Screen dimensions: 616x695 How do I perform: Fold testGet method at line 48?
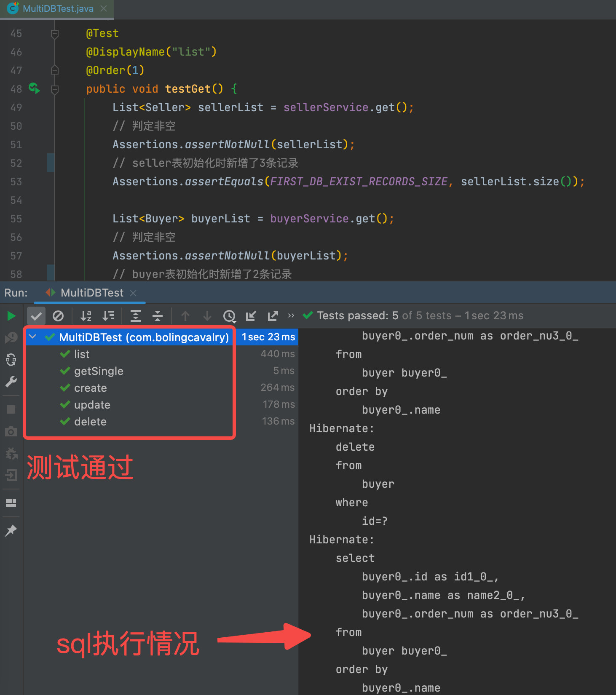[54, 89]
